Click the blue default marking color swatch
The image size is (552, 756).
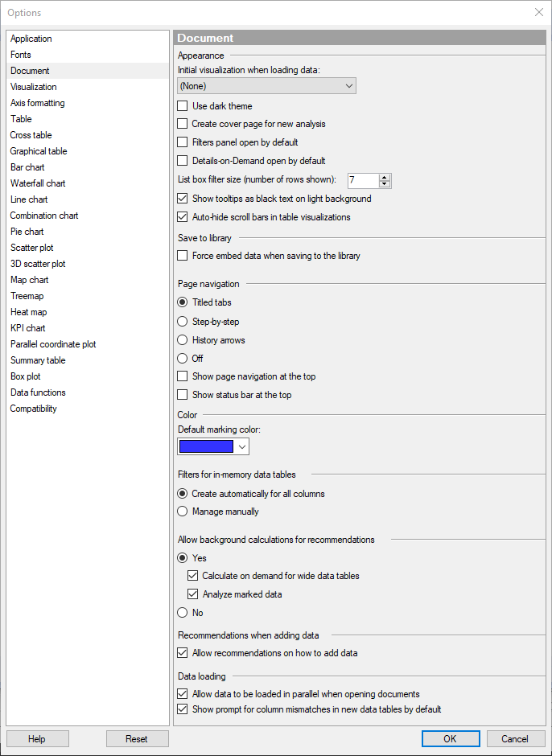click(x=207, y=447)
